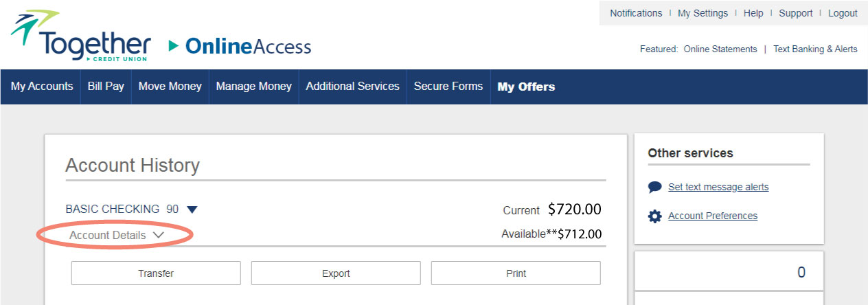
Task: Open the My Offers tab
Action: [526, 87]
